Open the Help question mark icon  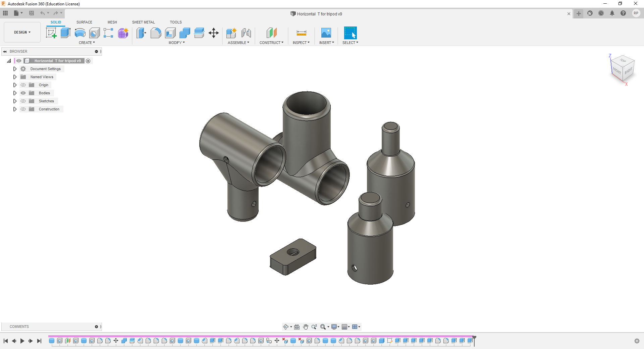pyautogui.click(x=623, y=13)
